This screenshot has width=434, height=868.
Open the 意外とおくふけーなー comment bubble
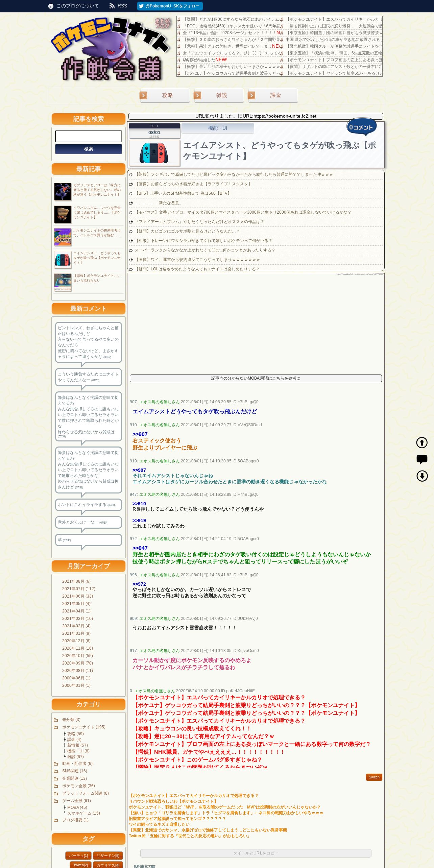pos(89,522)
